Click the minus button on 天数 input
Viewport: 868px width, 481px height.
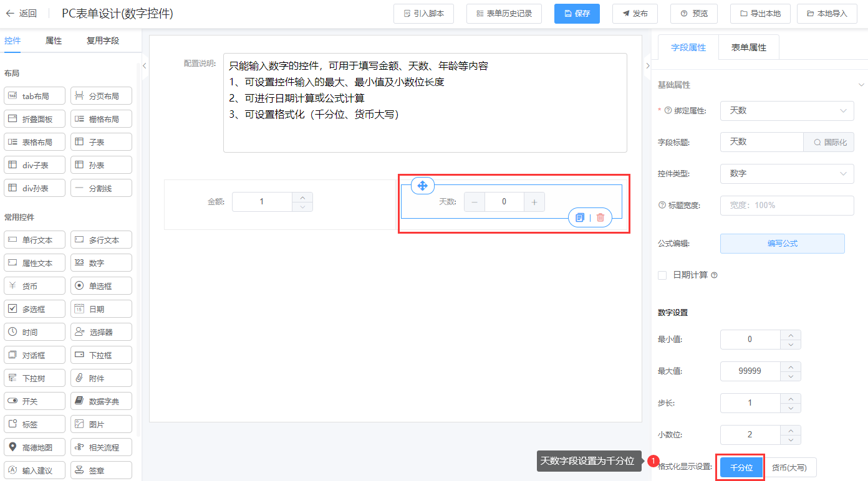pos(475,202)
